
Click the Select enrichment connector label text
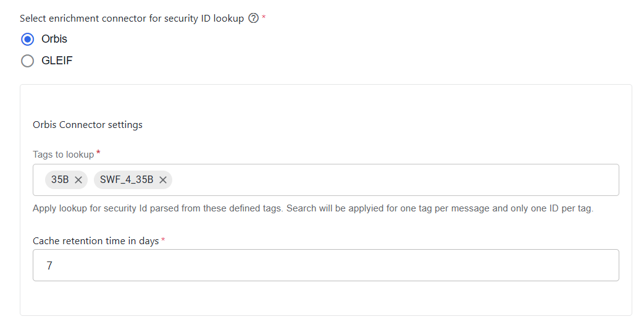pos(132,19)
